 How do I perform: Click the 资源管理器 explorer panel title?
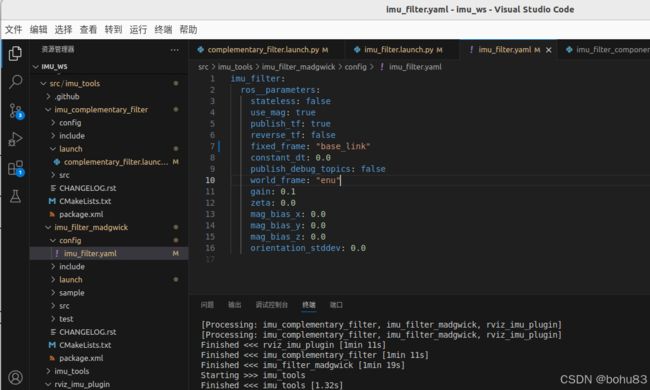tap(58, 49)
